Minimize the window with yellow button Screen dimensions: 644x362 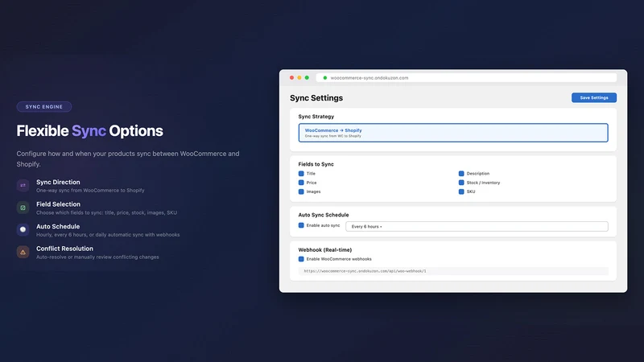[299, 77]
